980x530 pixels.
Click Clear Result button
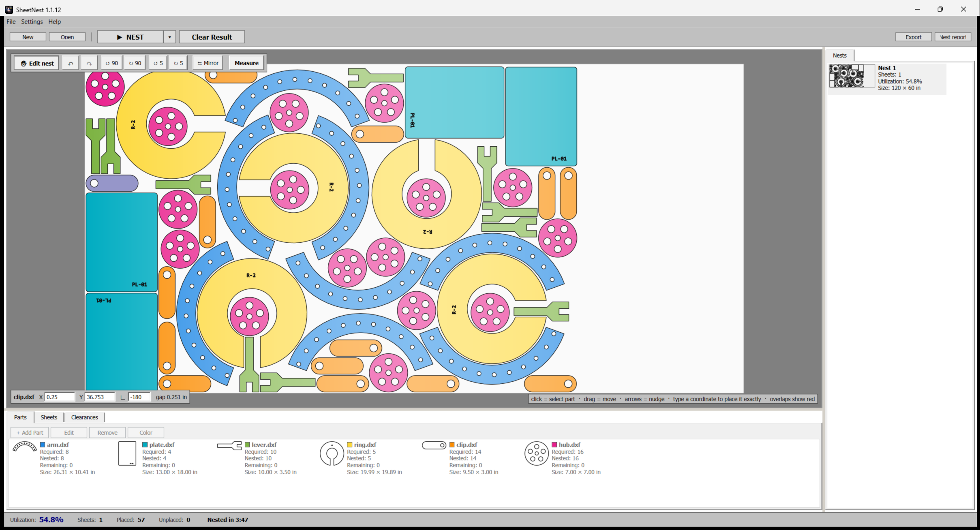212,37
